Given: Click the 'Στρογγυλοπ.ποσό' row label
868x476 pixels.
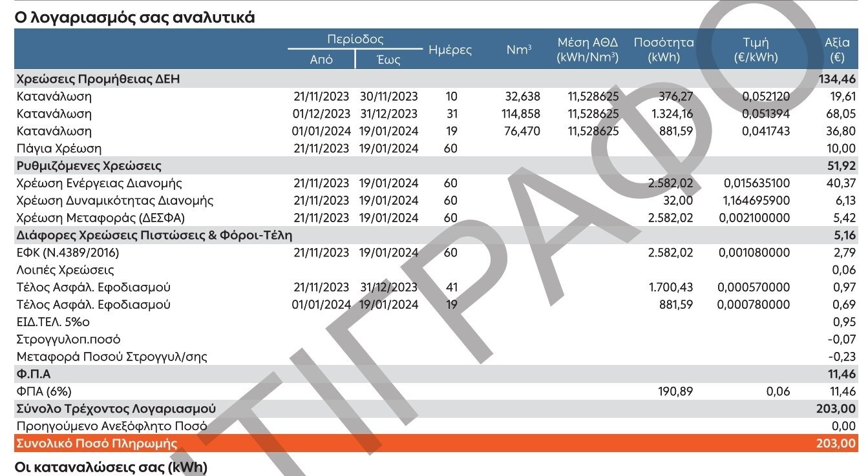Looking at the screenshot, I should 69,340.
